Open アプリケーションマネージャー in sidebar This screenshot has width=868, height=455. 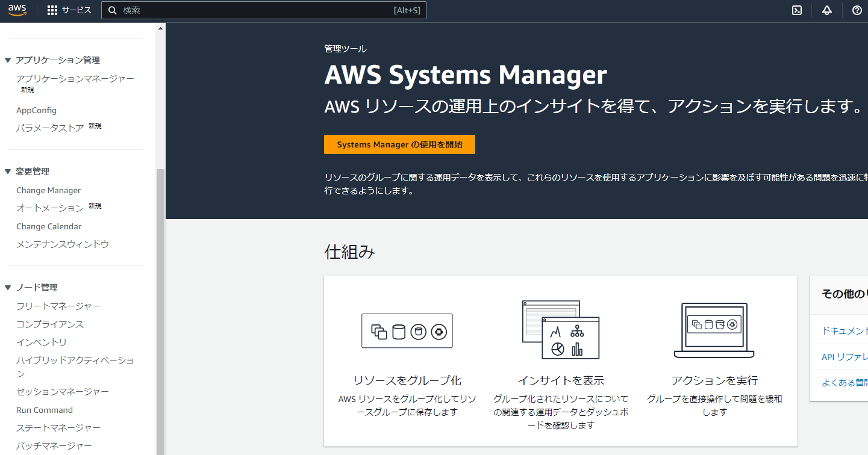click(x=75, y=79)
